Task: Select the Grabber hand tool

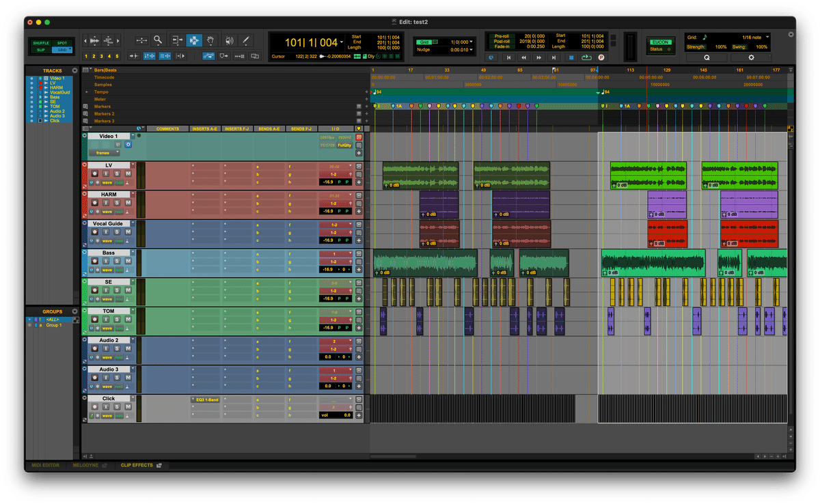Action: click(211, 40)
